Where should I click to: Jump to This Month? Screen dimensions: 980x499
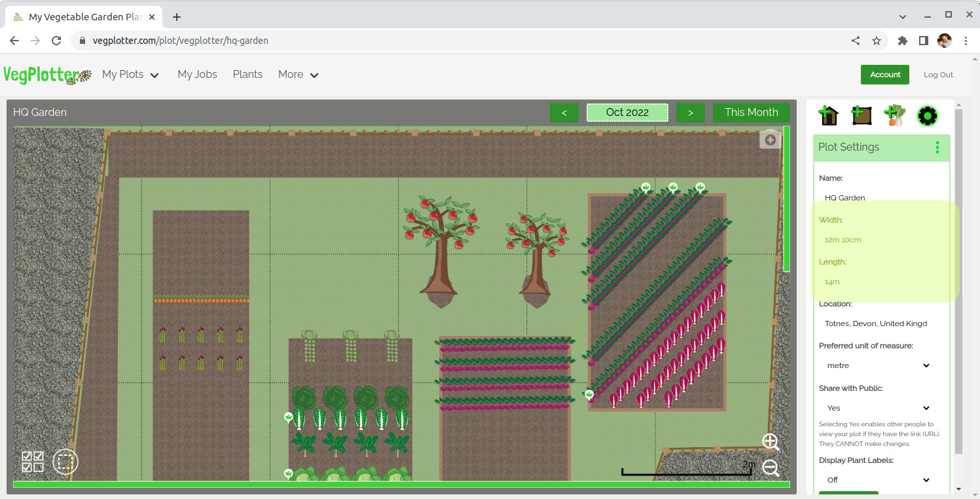point(751,113)
